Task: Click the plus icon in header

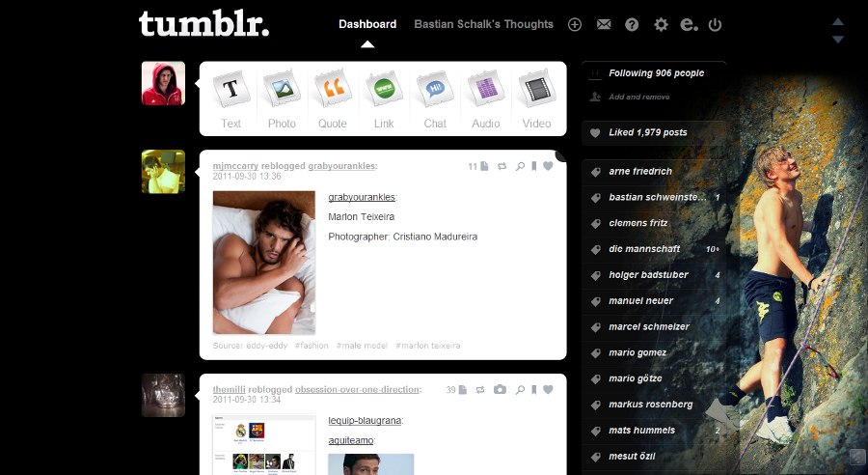Action: pos(575,24)
